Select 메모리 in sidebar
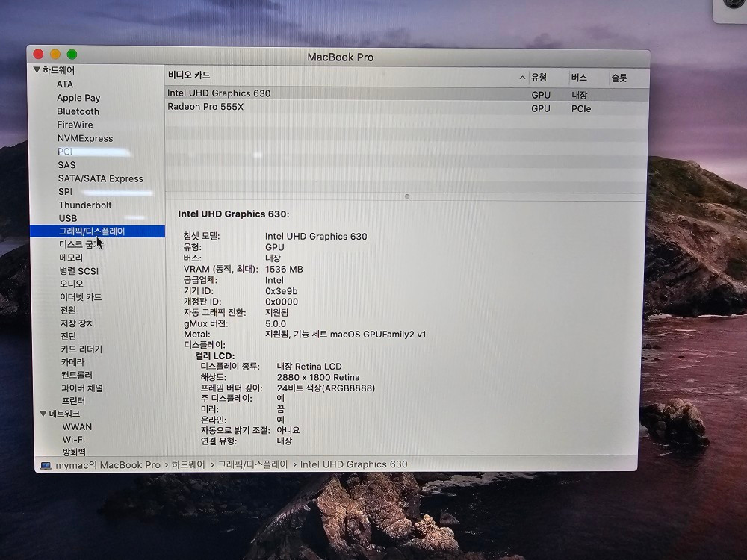The image size is (747, 560). 71,258
